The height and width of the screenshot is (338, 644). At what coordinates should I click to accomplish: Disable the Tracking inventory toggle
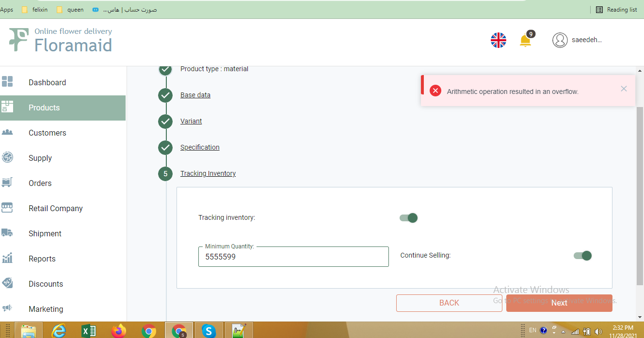tap(409, 218)
